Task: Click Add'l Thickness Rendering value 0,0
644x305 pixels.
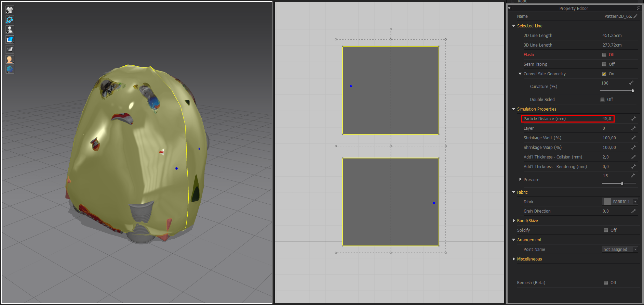Action: [x=605, y=167]
